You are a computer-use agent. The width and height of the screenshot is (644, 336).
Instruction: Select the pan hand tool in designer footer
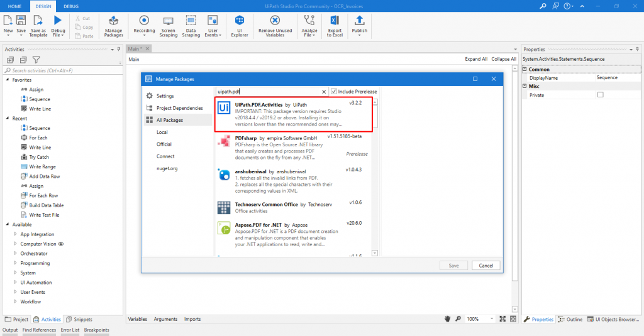coord(448,319)
